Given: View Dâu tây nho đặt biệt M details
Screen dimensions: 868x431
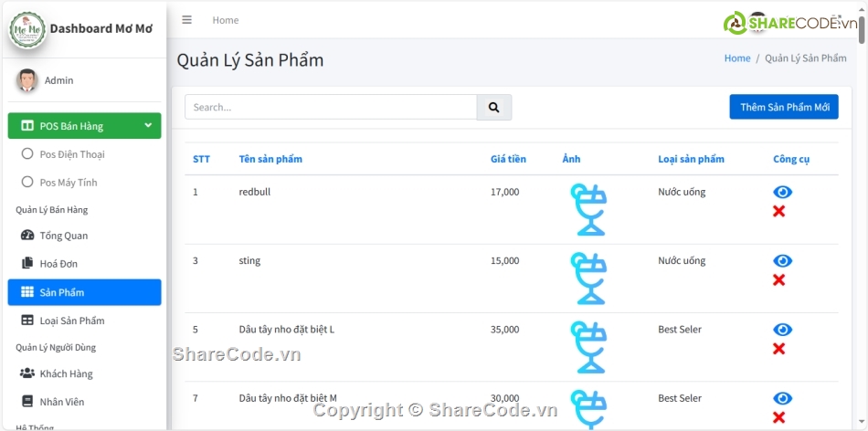Looking at the screenshot, I should pyautogui.click(x=782, y=398).
